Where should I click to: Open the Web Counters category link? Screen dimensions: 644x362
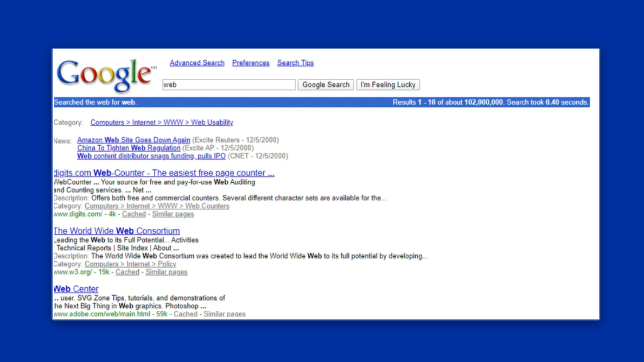pyautogui.click(x=157, y=206)
